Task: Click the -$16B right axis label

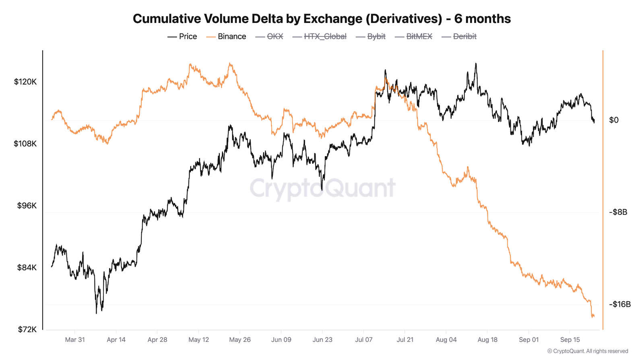Action: pos(620,304)
